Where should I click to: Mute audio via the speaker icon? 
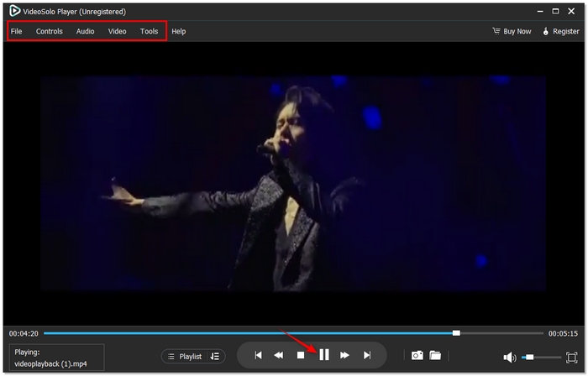(509, 358)
